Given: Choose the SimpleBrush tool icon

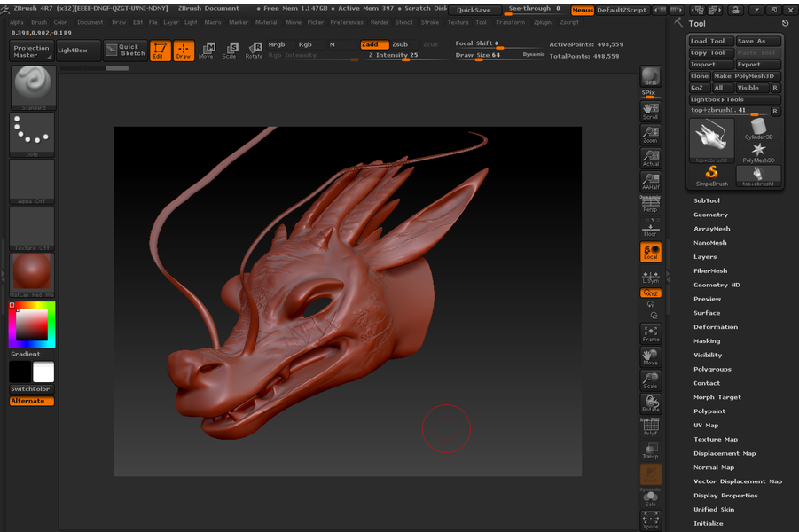Looking at the screenshot, I should coord(711,175).
